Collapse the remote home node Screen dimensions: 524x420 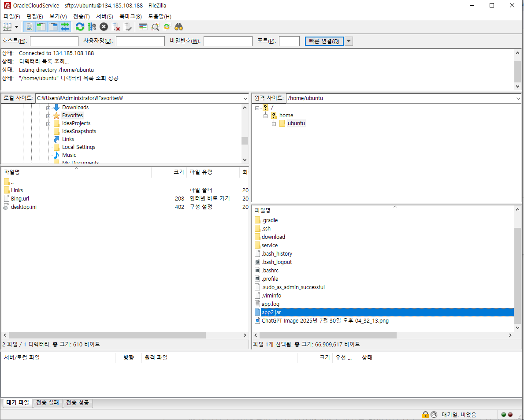[265, 116]
